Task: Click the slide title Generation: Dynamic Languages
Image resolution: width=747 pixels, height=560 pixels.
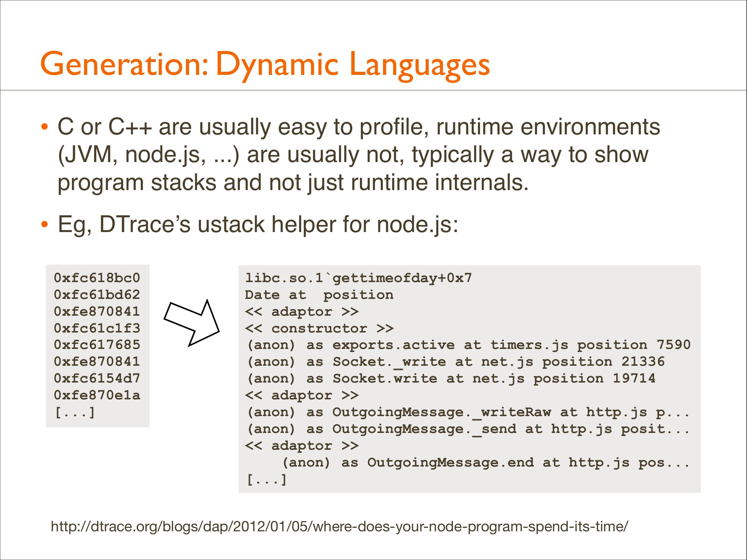Action: point(265,64)
